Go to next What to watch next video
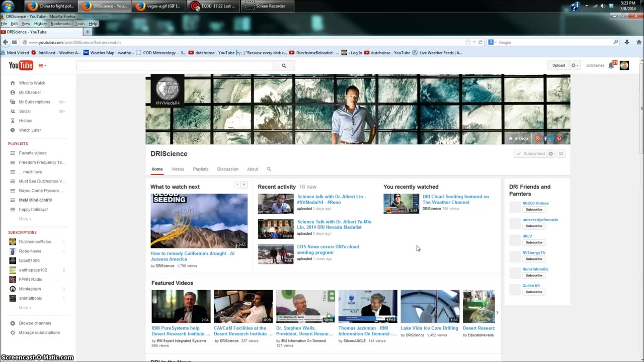The width and height of the screenshot is (644, 362). (x=244, y=185)
